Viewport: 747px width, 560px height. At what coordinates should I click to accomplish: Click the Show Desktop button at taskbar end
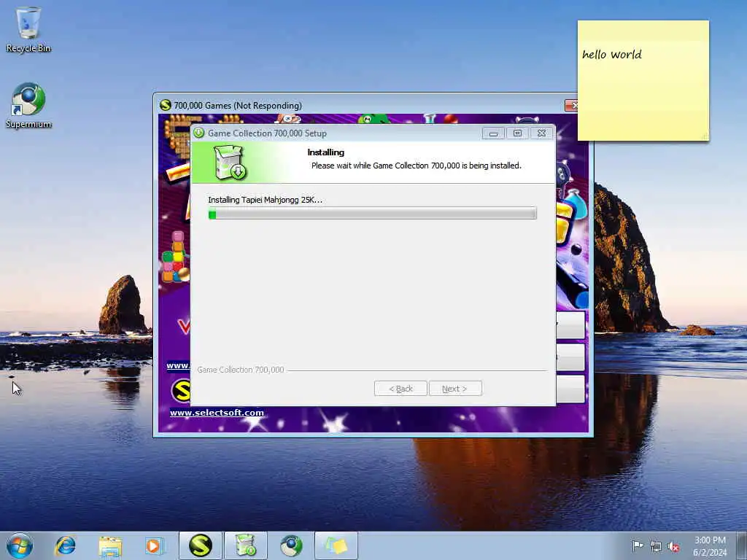point(742,545)
